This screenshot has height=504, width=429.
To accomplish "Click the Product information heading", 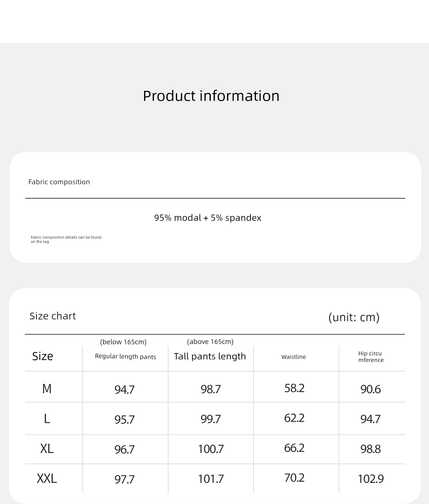I will click(211, 96).
